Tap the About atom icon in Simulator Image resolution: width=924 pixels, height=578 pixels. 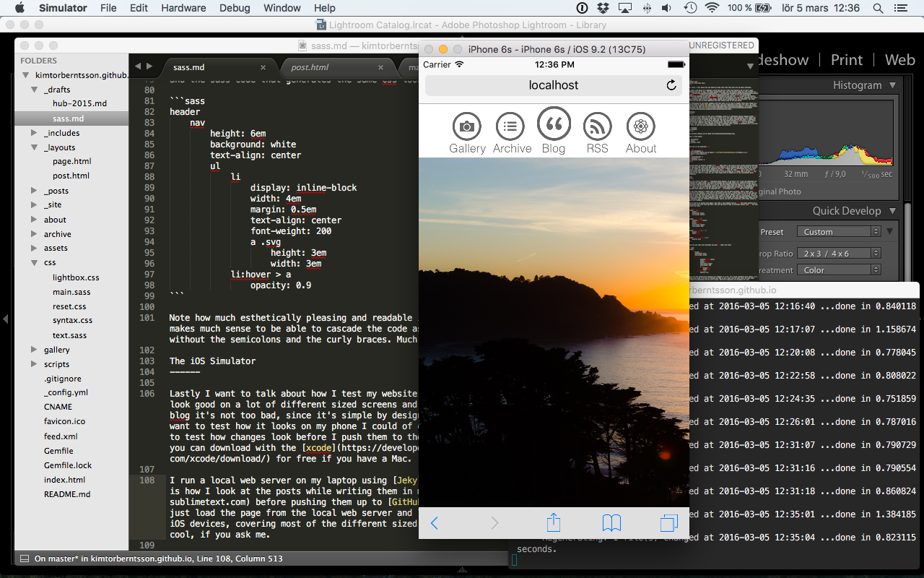[x=640, y=126]
